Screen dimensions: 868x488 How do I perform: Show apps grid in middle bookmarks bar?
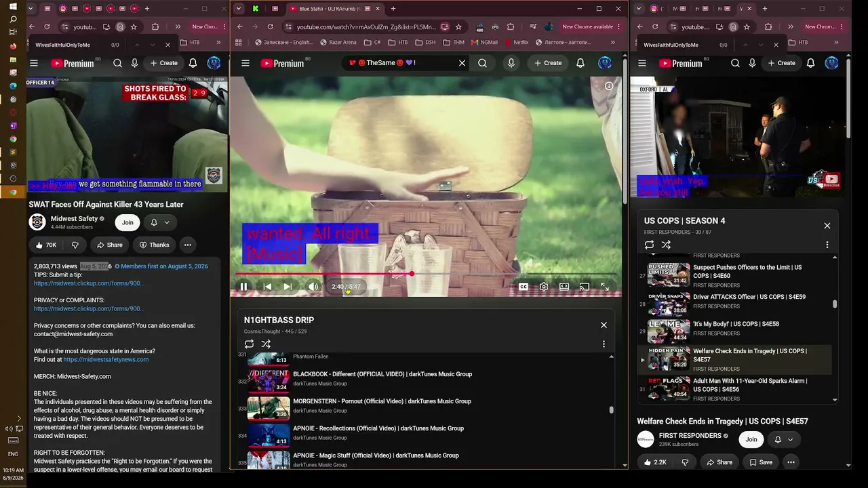pos(239,42)
